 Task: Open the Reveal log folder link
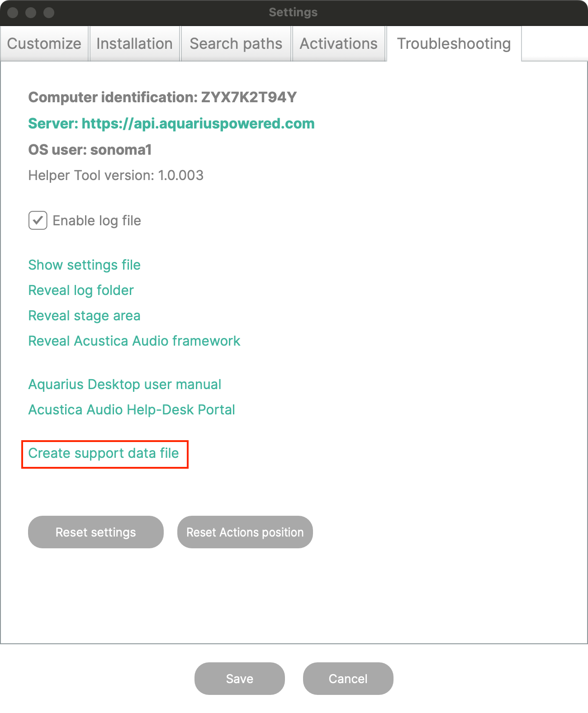pyautogui.click(x=81, y=290)
